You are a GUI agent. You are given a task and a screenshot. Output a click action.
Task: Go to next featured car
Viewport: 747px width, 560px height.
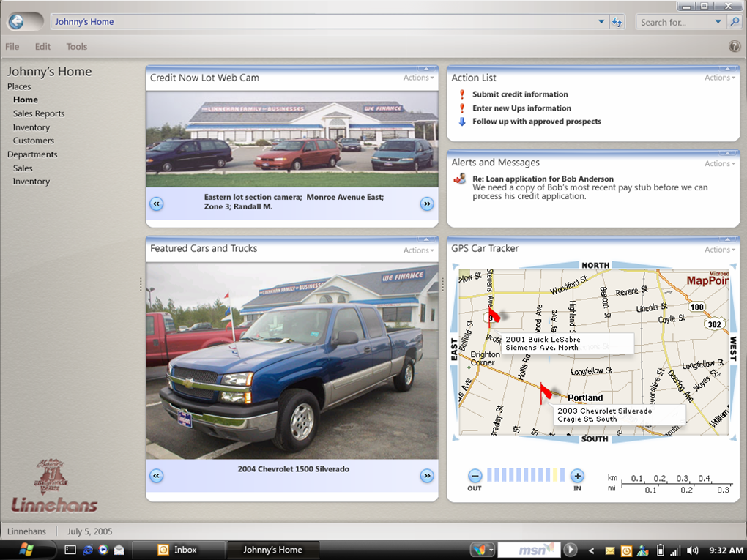pos(427,476)
